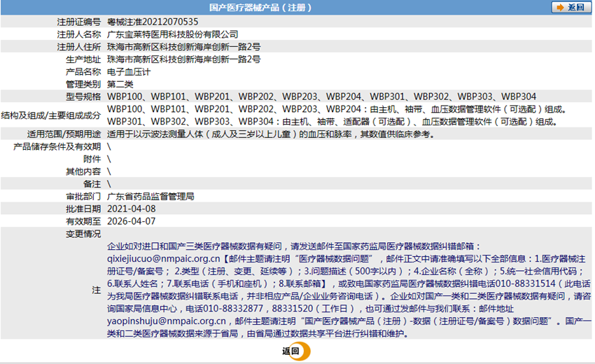This screenshot has height=364, width=595.
Task: Click approving department 广东省药品监督管理局
Action: click(150, 197)
